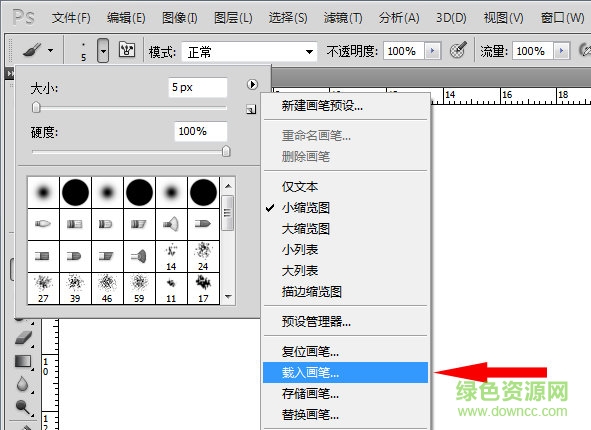Select the chalk brush labeled 17
The image size is (591, 430).
[x=203, y=289]
